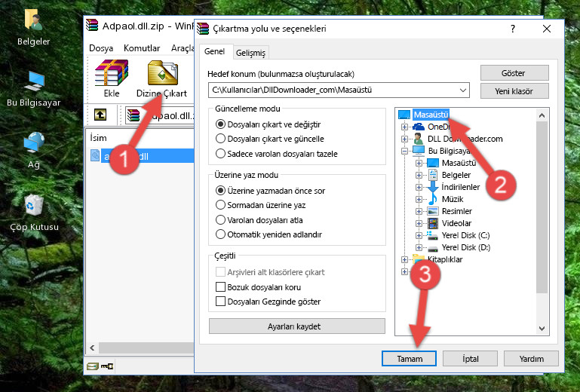
Task: Switch to the Genel tab
Action: point(214,51)
